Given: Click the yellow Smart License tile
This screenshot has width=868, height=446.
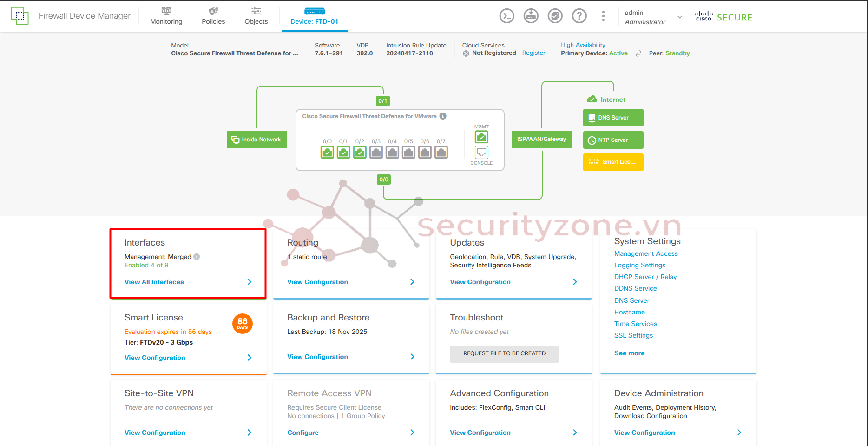Looking at the screenshot, I should point(613,162).
